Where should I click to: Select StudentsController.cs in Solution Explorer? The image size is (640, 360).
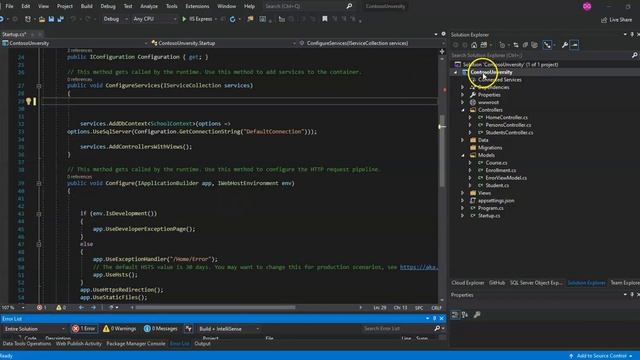(509, 133)
